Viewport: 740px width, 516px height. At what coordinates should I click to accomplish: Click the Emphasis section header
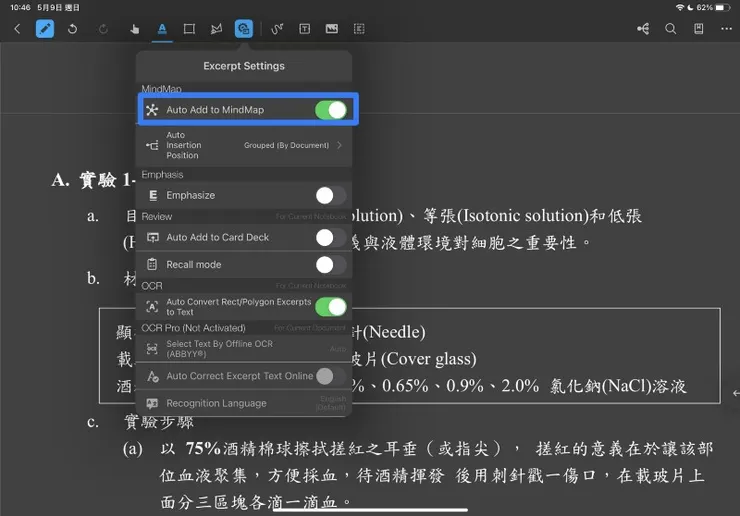162,175
